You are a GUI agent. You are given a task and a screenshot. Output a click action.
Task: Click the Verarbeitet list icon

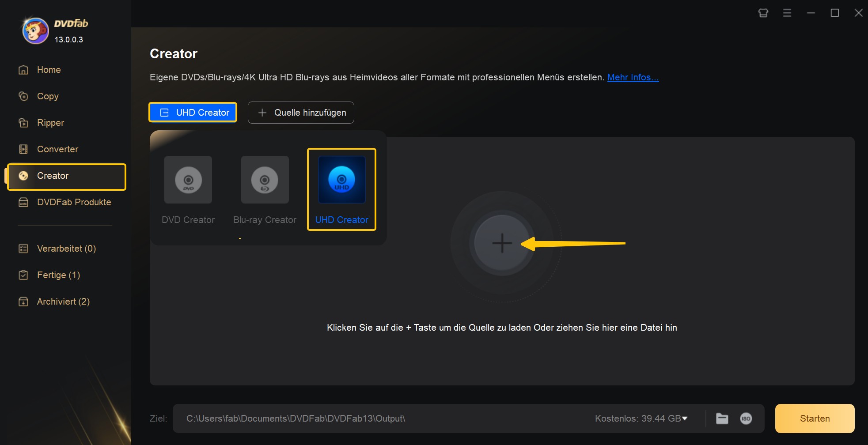[x=23, y=249]
